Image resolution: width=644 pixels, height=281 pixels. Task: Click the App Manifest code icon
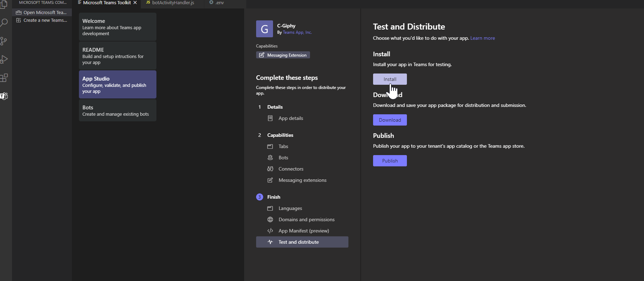[x=270, y=231]
